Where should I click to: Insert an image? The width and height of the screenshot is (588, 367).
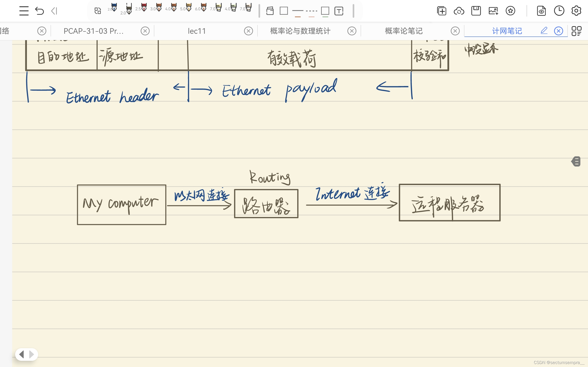[493, 11]
